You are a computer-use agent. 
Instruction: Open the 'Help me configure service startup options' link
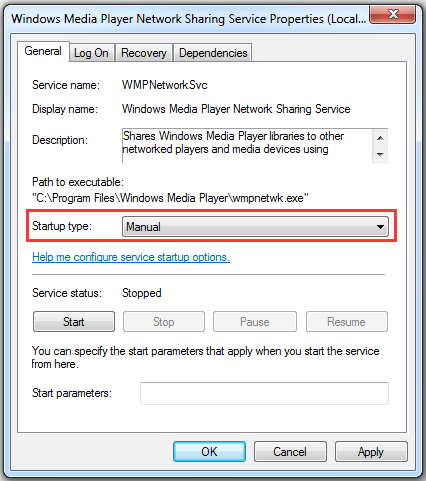pos(131,257)
